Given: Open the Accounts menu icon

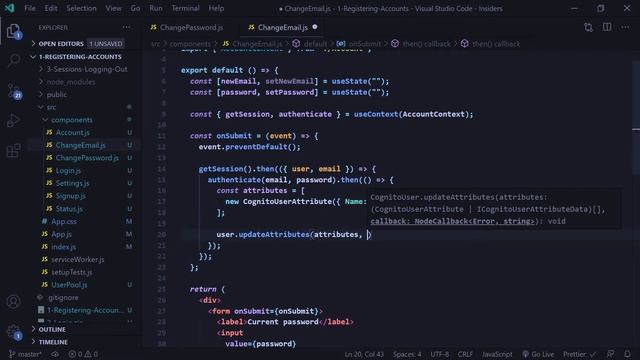Looking at the screenshot, I should (x=13, y=302).
